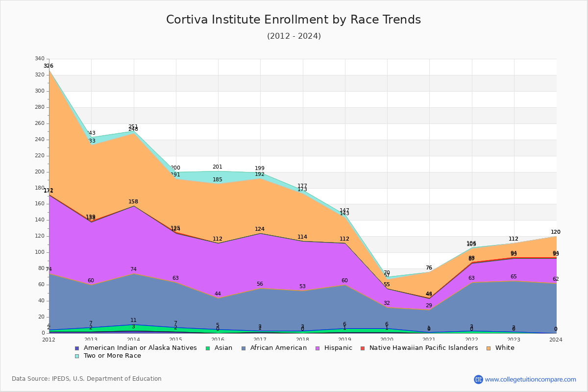Click the 2012 x-axis label
This screenshot has width=588, height=392.
coord(49,340)
